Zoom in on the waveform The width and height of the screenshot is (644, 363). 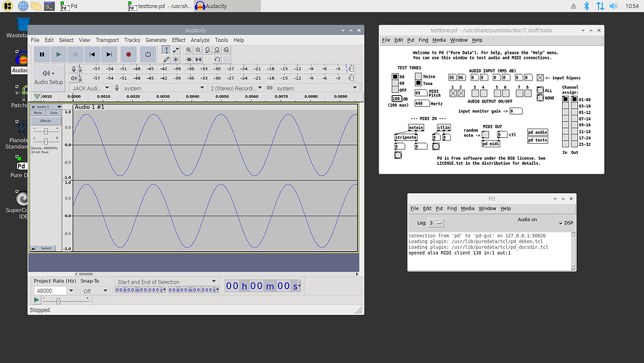[189, 50]
